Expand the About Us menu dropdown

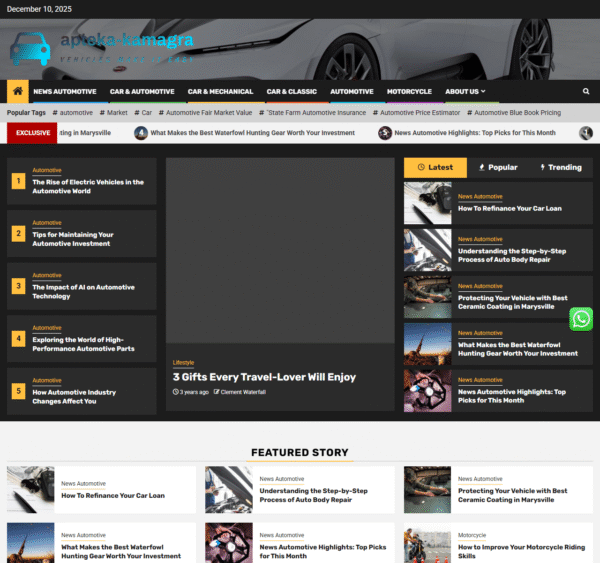(465, 92)
